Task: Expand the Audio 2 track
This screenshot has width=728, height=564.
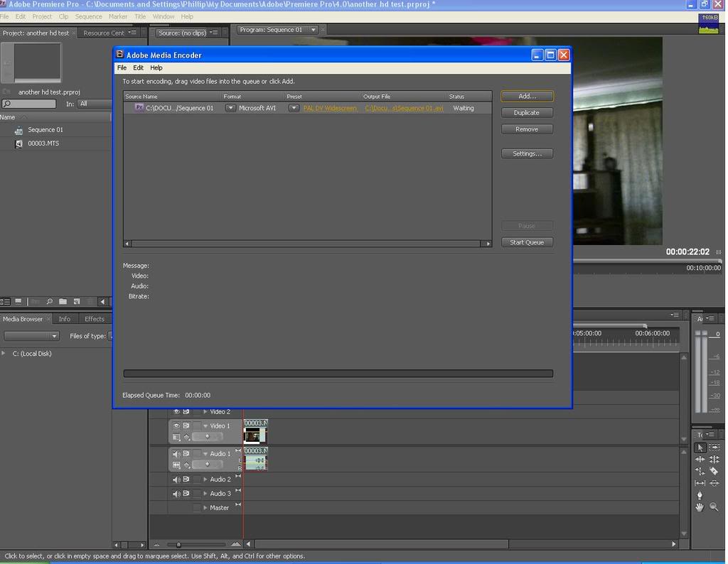Action: point(205,479)
